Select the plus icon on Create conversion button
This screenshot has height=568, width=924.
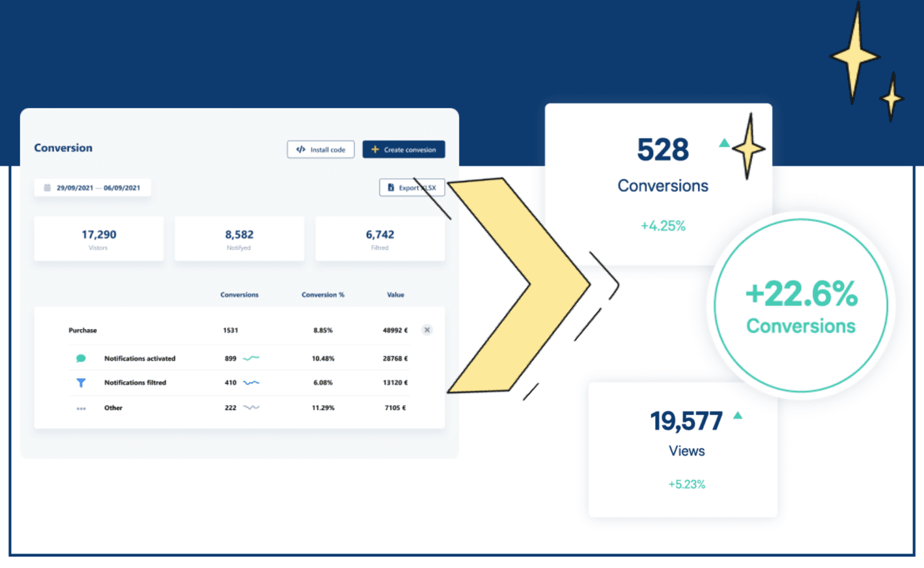click(x=375, y=149)
